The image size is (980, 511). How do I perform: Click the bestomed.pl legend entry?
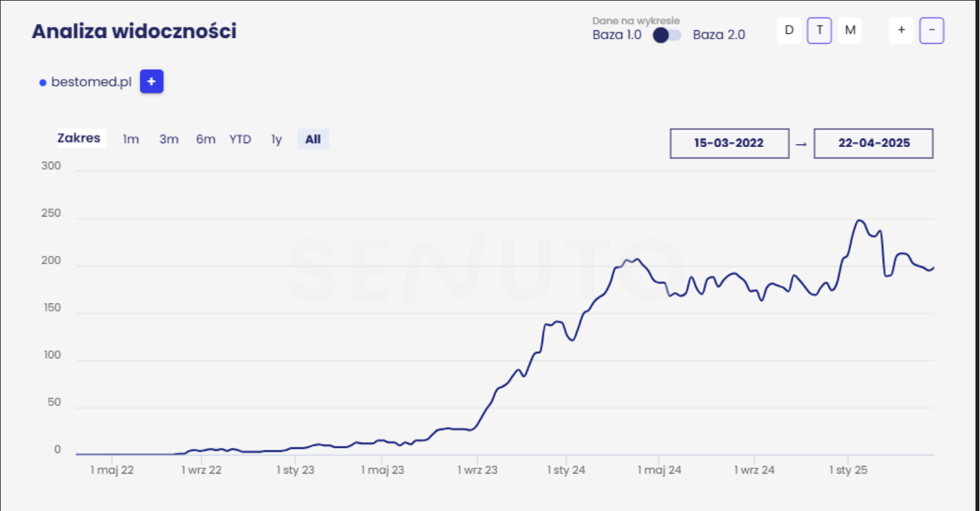[x=86, y=82]
